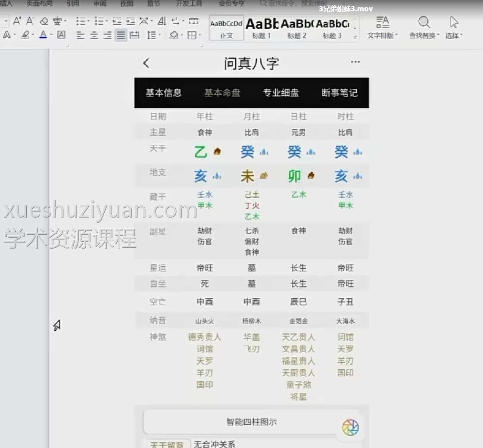Switch to the 页面布局 ribbon tab
This screenshot has width=483, height=448.
coord(39,3)
